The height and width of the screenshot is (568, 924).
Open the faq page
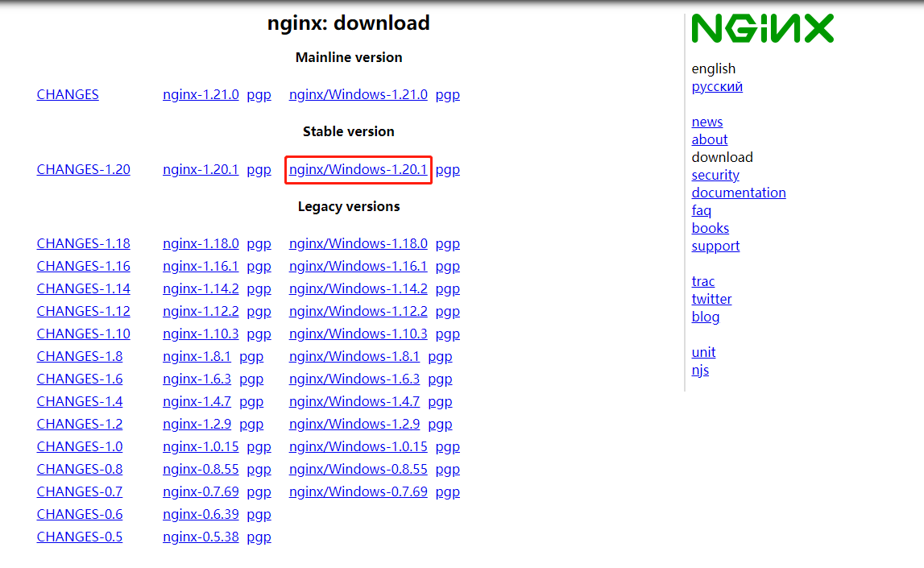[701, 210]
